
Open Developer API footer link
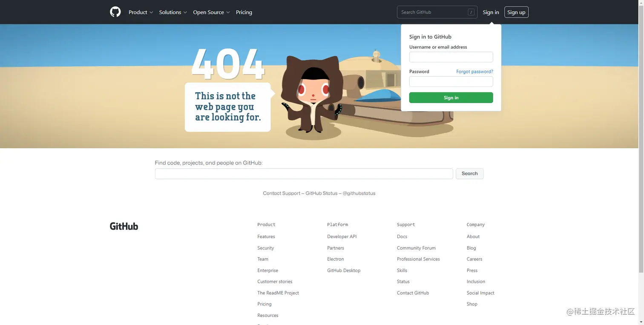[342, 237]
